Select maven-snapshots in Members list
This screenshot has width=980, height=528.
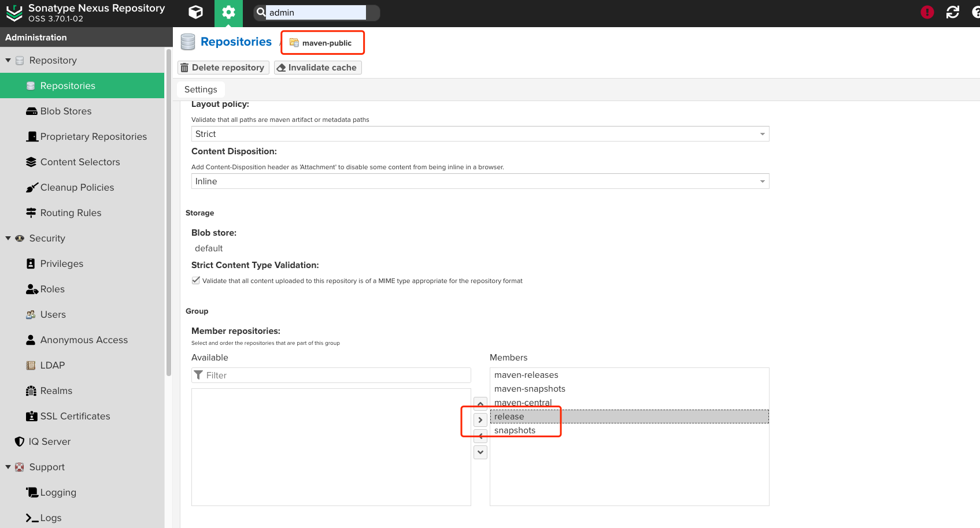tap(629, 389)
